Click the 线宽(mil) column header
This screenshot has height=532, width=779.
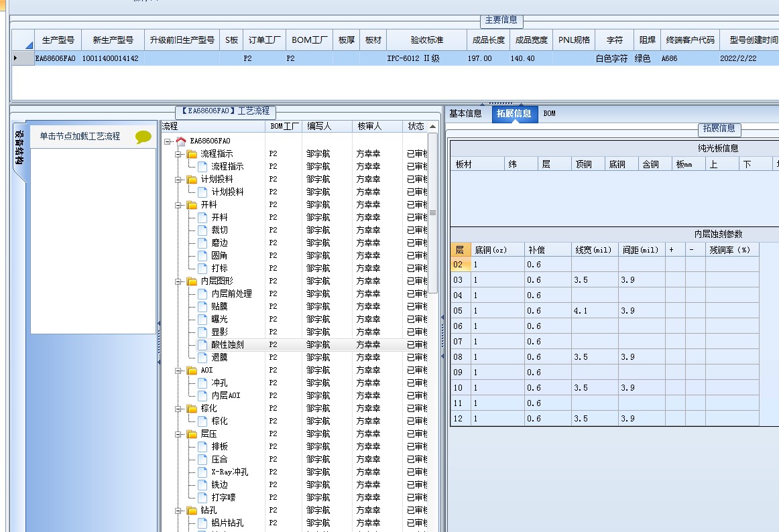[x=595, y=250]
